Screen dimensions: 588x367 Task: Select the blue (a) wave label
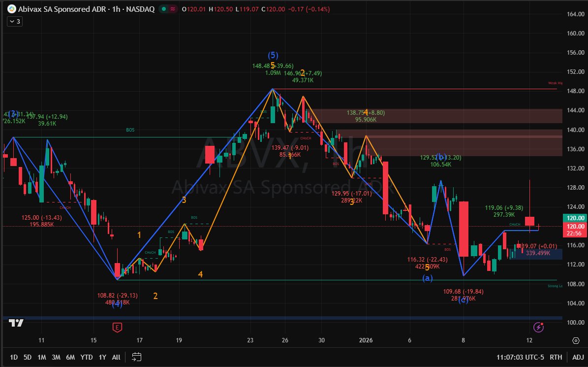coord(428,278)
